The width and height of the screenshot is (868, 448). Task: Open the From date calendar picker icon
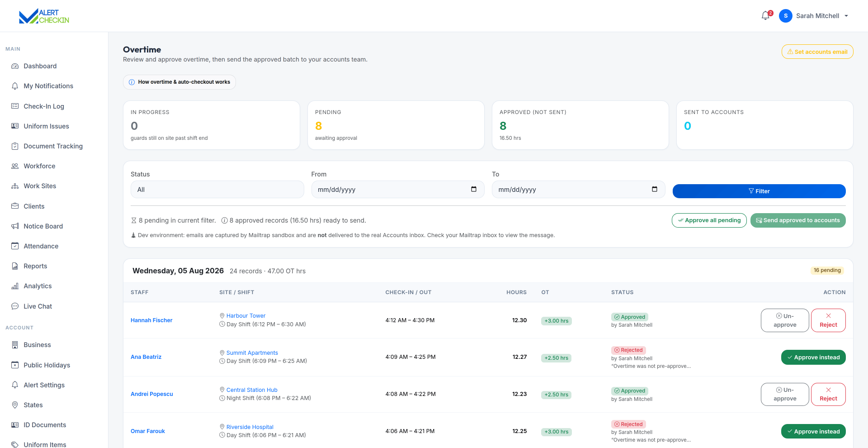click(x=474, y=189)
